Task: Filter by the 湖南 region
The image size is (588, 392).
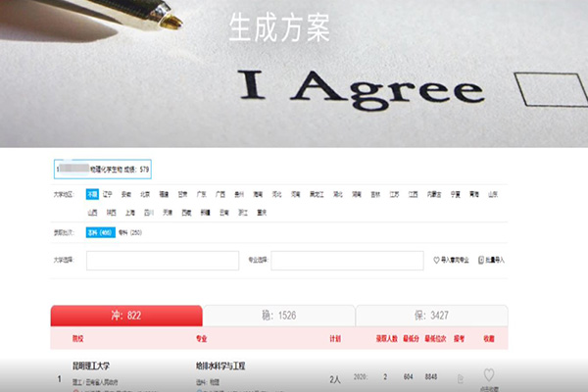Action: tap(357, 194)
